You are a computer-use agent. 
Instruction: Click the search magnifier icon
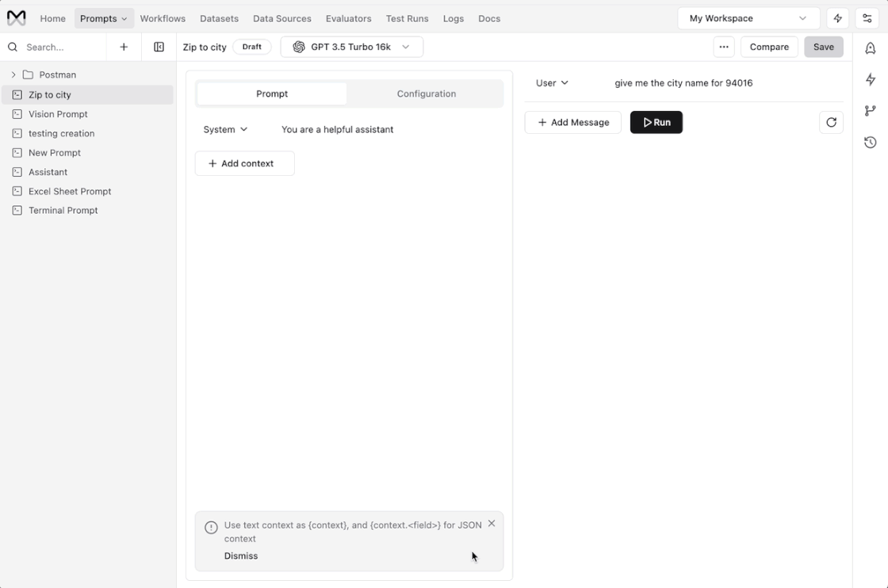coord(13,47)
